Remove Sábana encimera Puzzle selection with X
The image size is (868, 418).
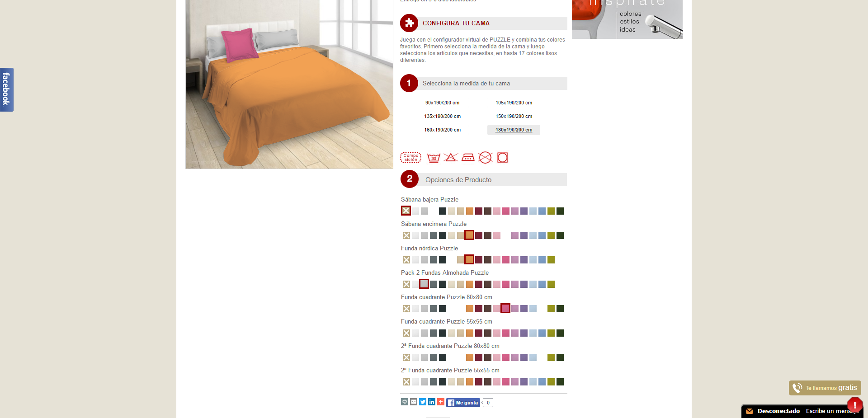click(x=406, y=235)
